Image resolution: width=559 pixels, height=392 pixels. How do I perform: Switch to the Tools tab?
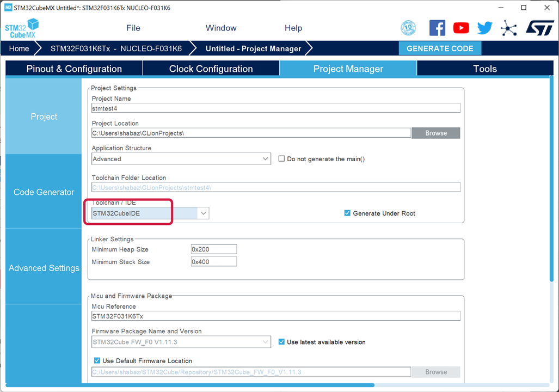click(485, 69)
